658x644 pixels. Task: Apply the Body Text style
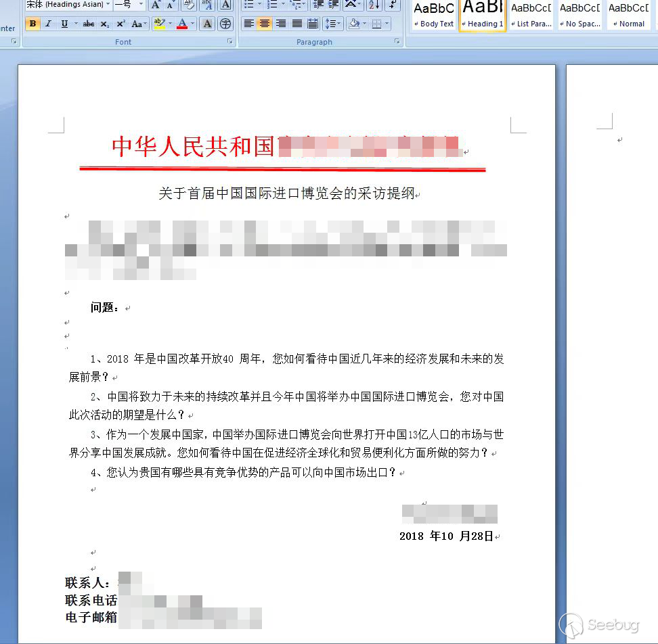[x=435, y=16]
